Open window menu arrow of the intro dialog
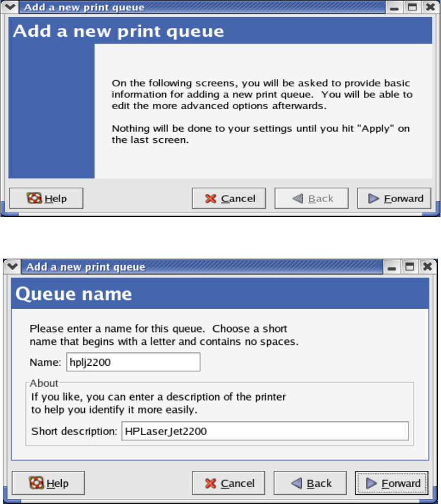The image size is (441, 504). point(10,7)
